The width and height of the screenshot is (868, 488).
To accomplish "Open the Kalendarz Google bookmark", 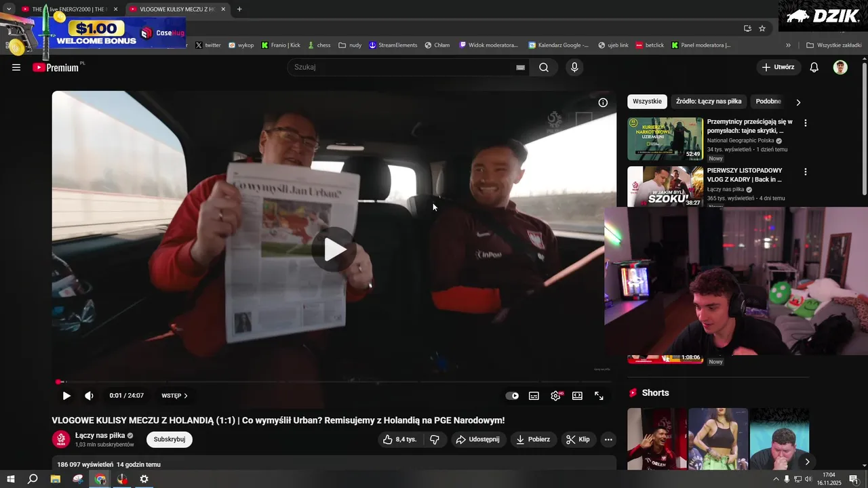I will point(559,45).
